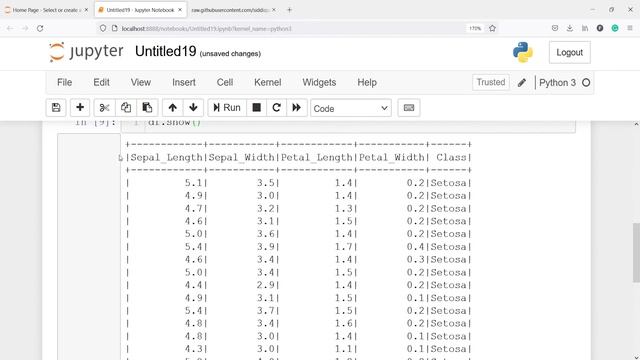Click the Class column header text
640x360 pixels.
coord(451,158)
